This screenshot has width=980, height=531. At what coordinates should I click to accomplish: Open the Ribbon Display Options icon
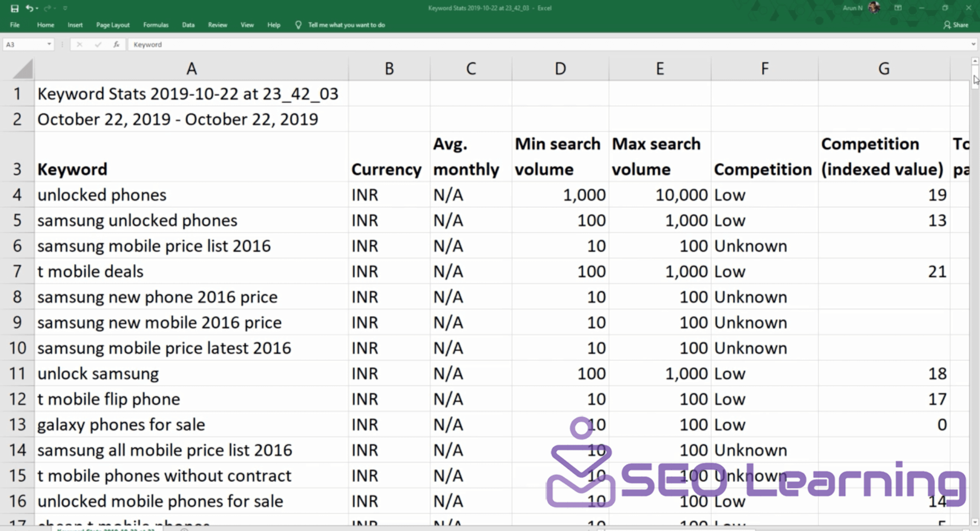click(898, 8)
